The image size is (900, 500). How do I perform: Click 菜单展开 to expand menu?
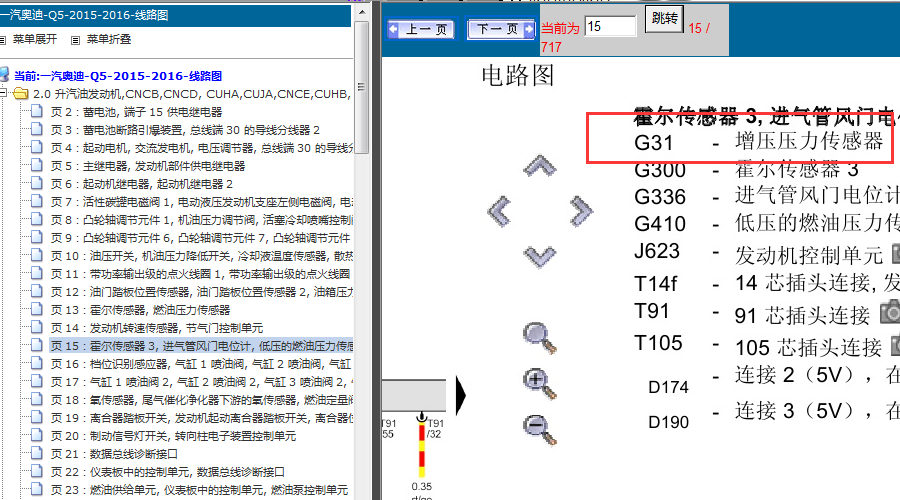tap(34, 39)
